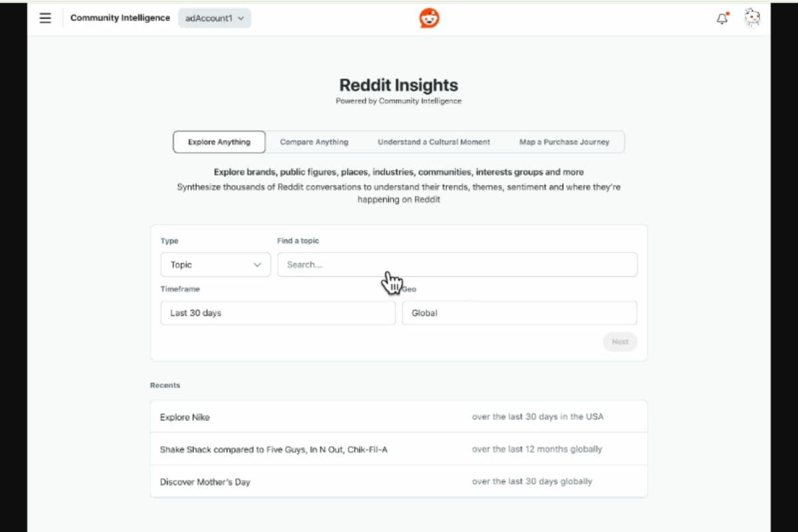
Task: Switch to Understand a Cultural Moment tab
Action: [x=434, y=142]
